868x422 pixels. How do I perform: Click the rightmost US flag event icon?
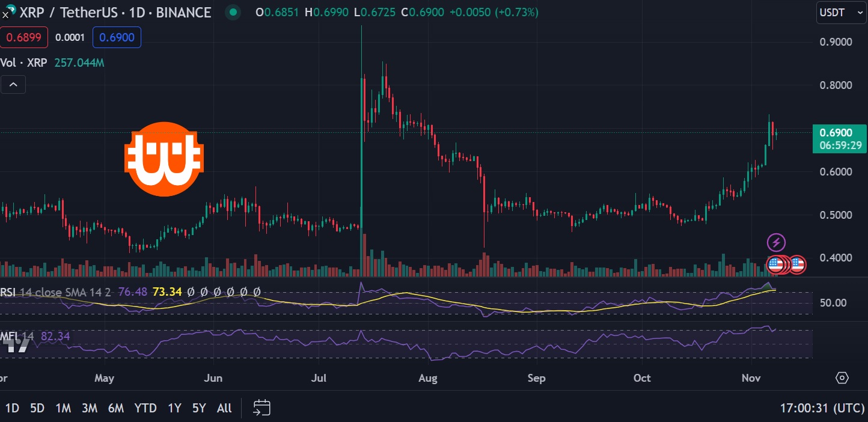(x=797, y=264)
